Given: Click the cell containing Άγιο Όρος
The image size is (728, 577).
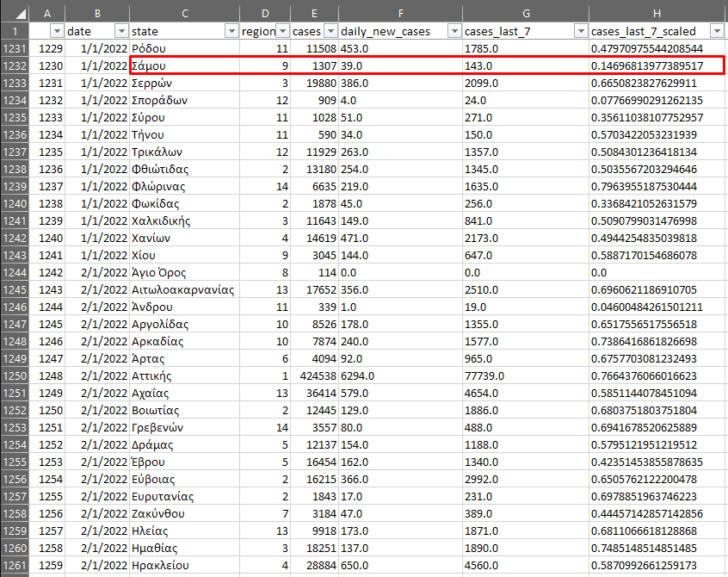Looking at the screenshot, I should 185,273.
